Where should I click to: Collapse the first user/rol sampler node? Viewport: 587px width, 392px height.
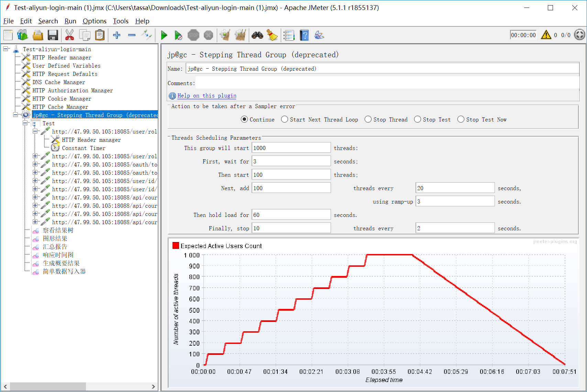coord(35,131)
